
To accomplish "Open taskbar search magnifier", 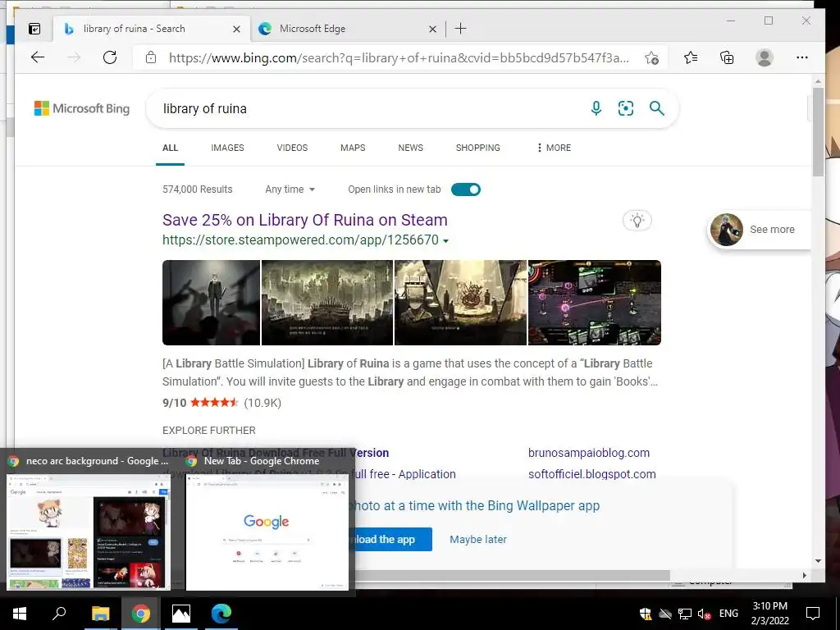I will pos(59,614).
